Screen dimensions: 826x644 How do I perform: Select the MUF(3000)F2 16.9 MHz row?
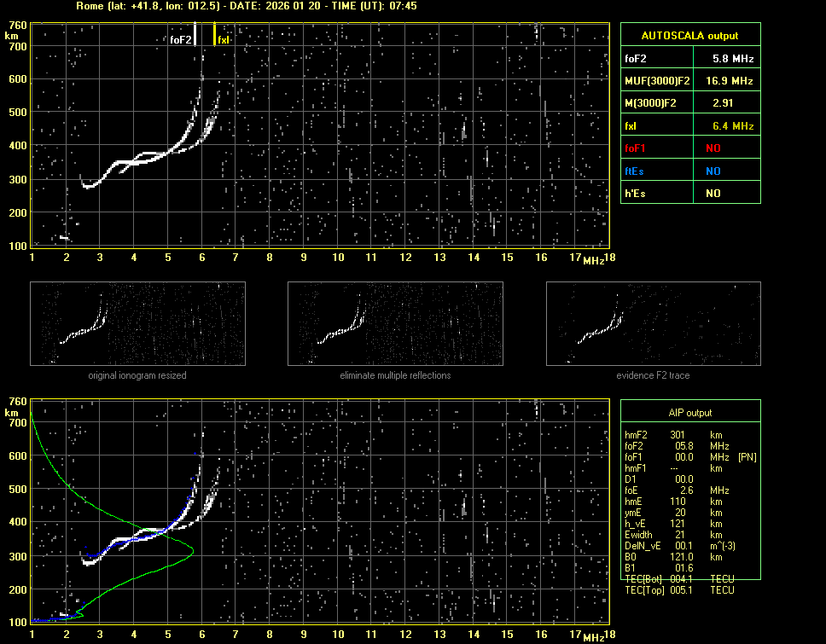pyautogui.click(x=690, y=80)
